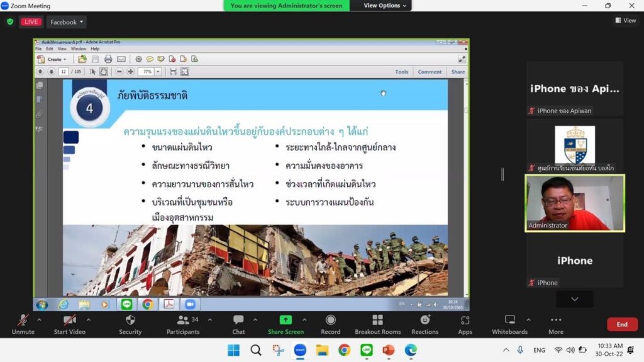The image size is (644, 362).
Task: Expand audio options arrow next to Unmute
Action: (x=39, y=320)
